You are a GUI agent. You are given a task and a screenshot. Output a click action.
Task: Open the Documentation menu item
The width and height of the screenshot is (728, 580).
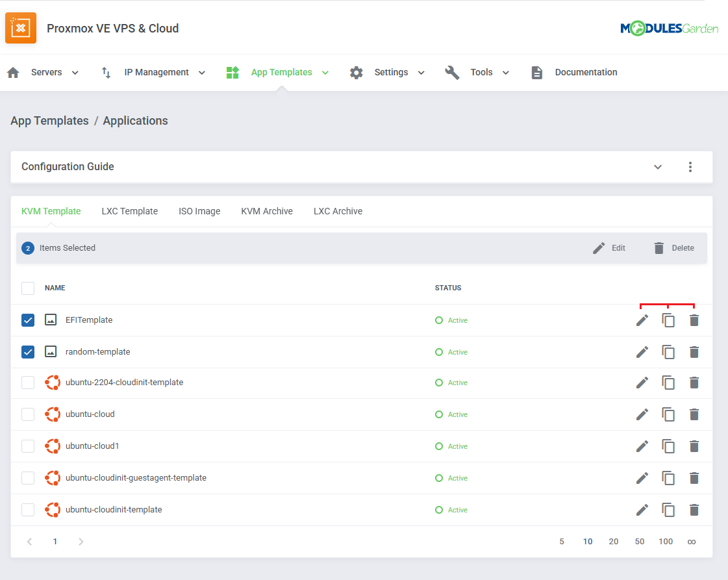pos(586,73)
